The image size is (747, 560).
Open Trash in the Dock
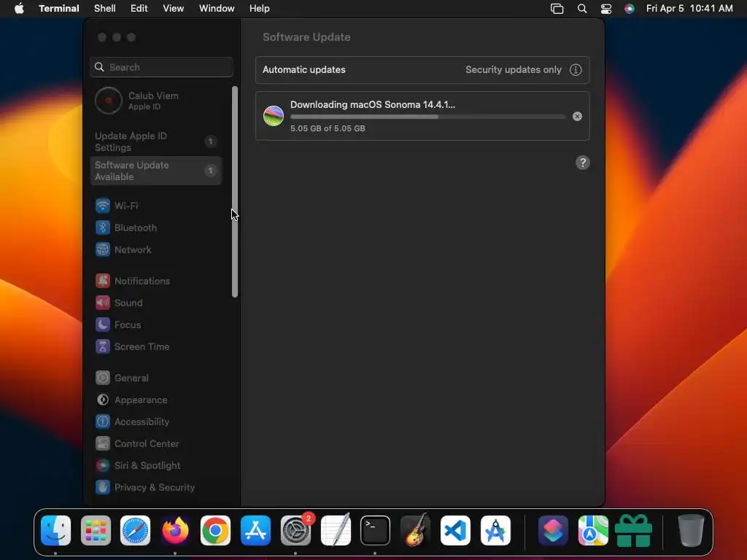(691, 531)
